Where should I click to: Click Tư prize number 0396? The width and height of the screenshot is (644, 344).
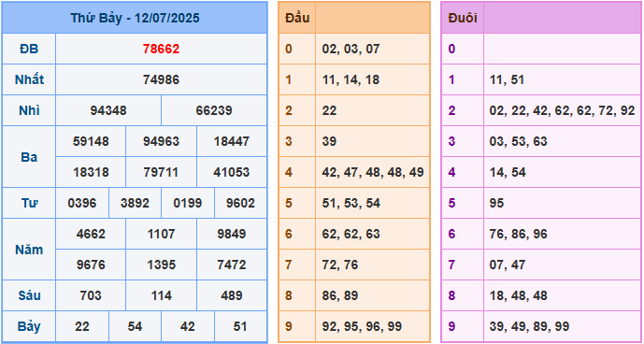click(x=82, y=203)
